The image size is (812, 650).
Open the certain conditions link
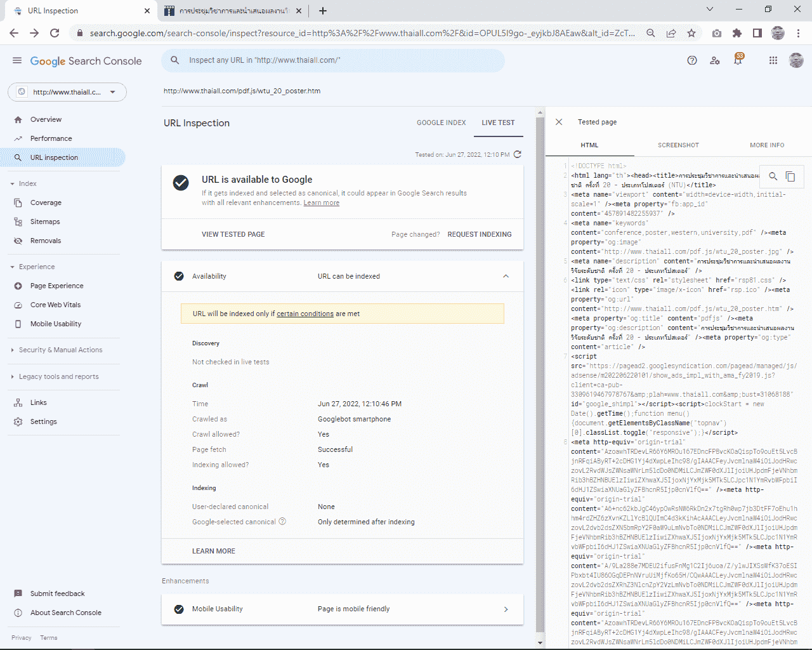pyautogui.click(x=304, y=314)
